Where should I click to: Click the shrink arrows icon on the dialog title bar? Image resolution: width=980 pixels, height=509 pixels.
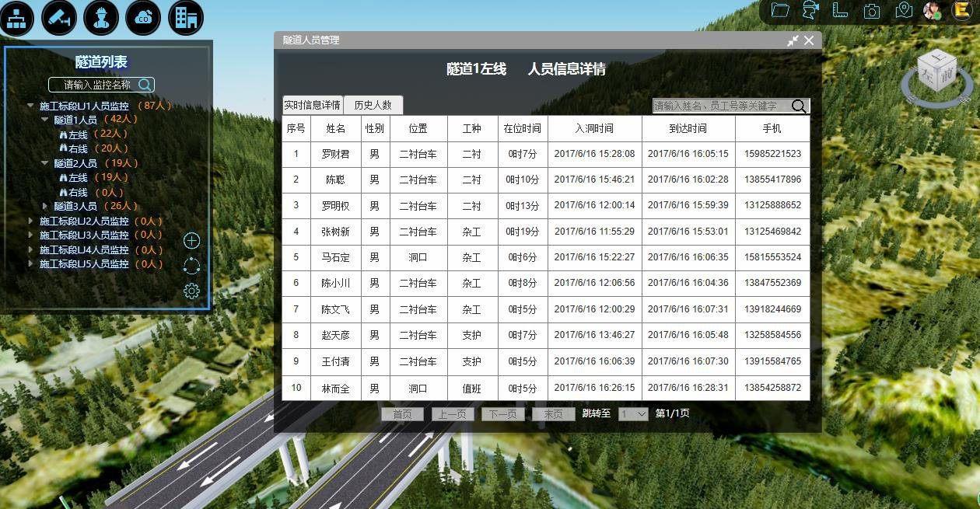[x=793, y=40]
